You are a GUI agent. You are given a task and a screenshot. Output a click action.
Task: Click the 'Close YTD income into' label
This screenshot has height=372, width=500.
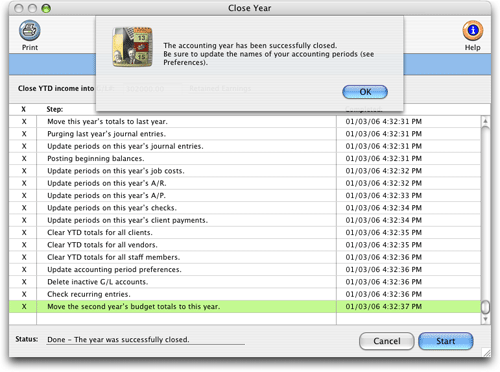click(x=56, y=89)
